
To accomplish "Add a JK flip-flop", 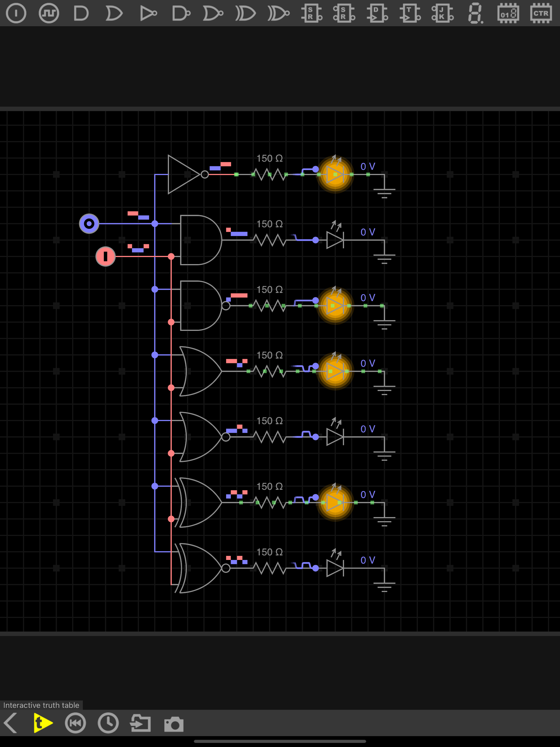I will click(x=442, y=14).
